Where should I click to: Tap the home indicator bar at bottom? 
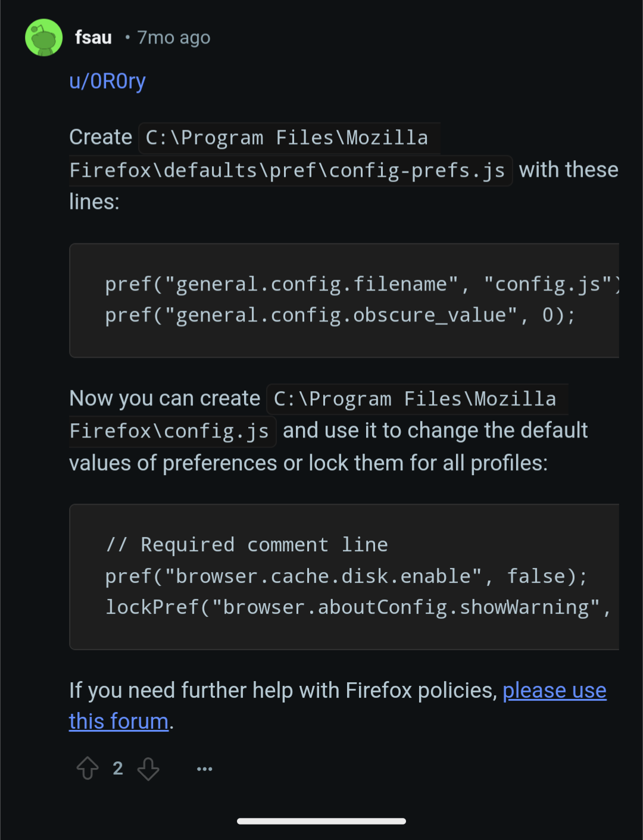click(x=321, y=821)
